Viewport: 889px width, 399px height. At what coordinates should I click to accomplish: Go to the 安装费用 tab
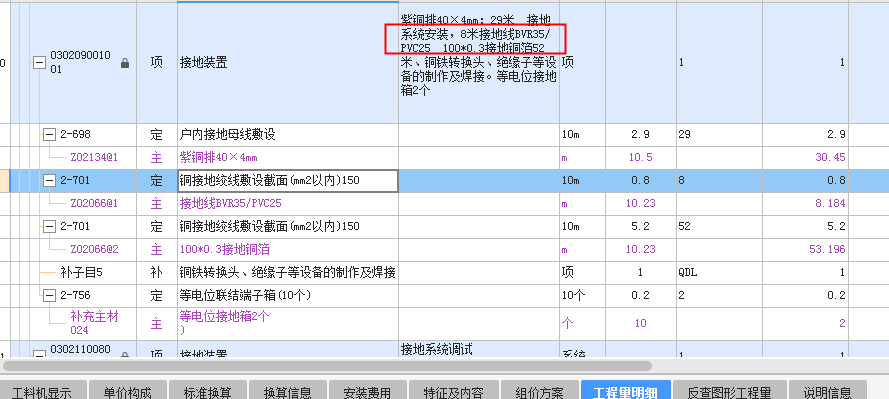pos(367,392)
